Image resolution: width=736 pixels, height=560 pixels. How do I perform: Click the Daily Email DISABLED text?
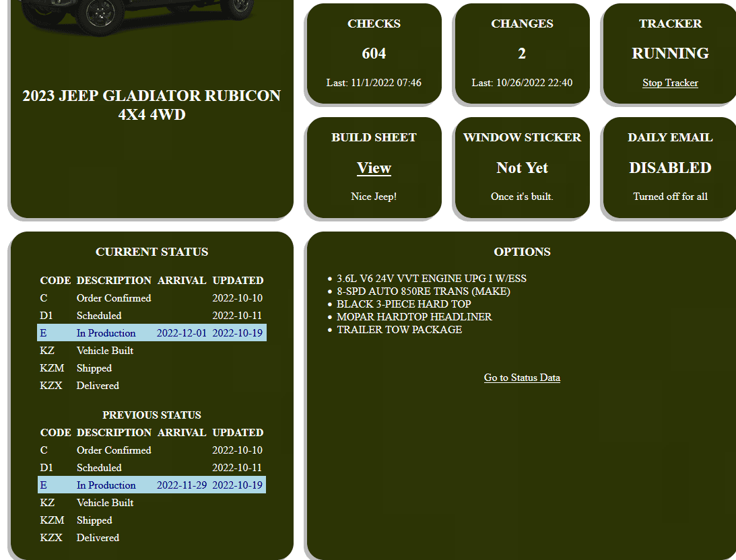pos(670,168)
